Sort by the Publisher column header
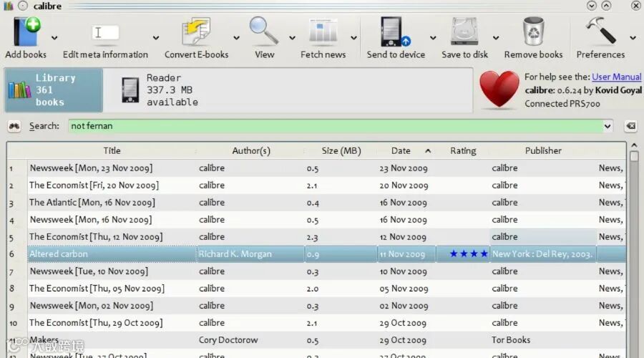This screenshot has height=358, width=644. [x=543, y=151]
